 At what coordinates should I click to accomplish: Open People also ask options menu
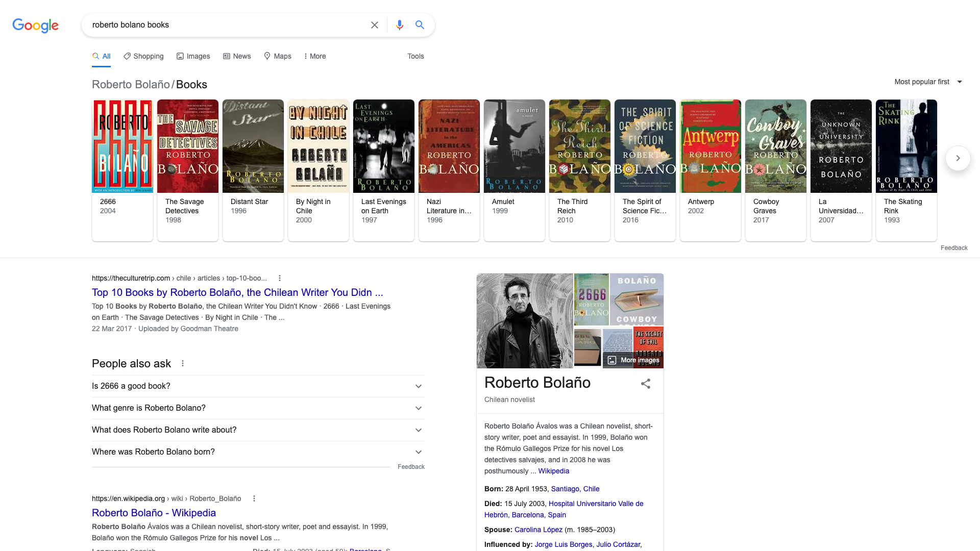pos(183,363)
